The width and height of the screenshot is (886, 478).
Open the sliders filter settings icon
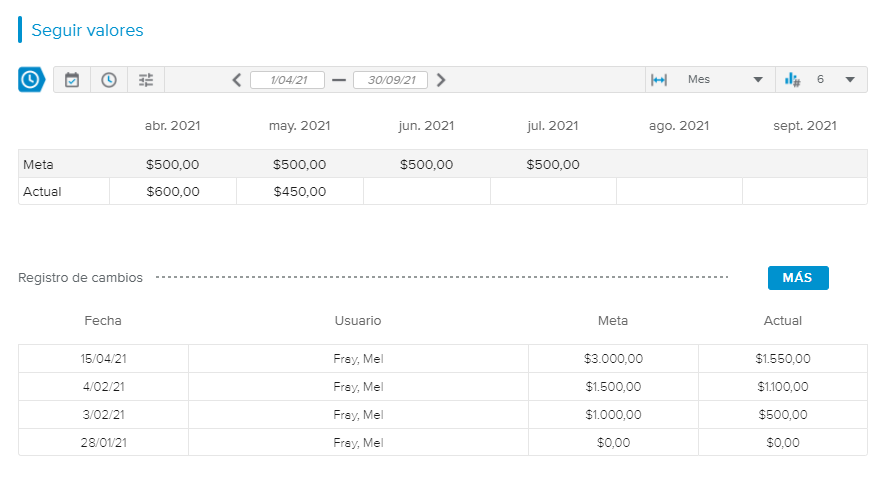[x=146, y=80]
